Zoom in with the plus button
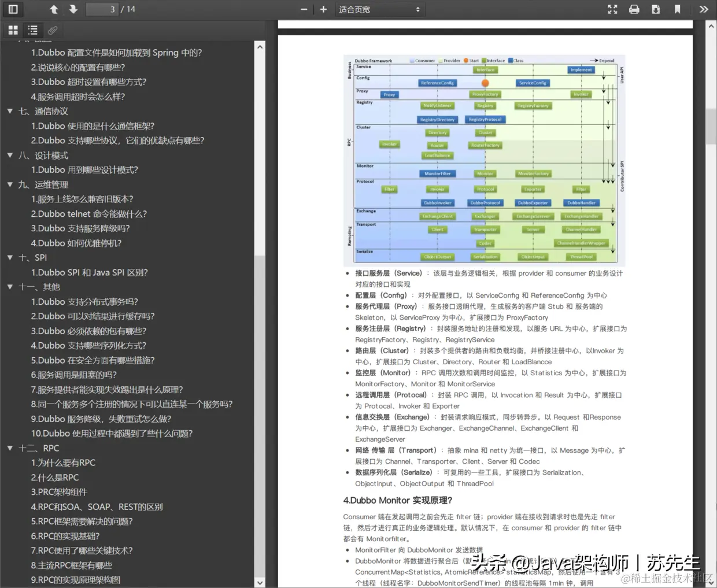 coord(323,9)
